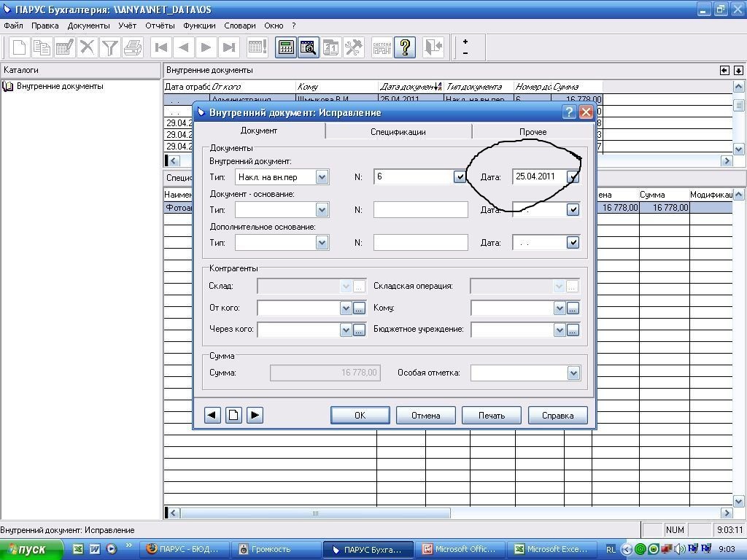Screen dimensions: 747x560
Task: Open the От кого dropdown list
Action: click(346, 308)
